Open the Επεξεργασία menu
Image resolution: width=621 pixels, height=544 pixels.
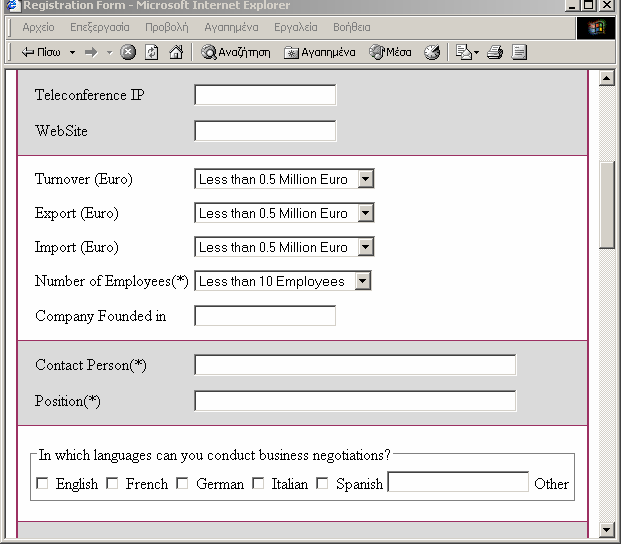[x=100, y=27]
